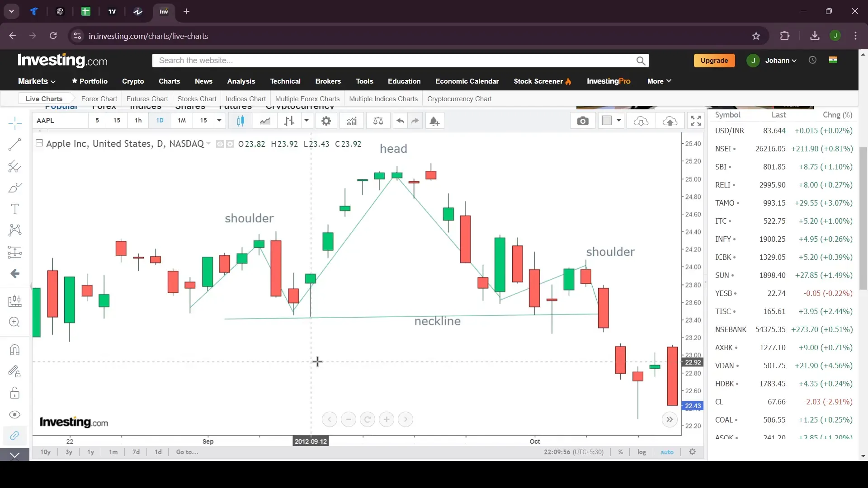
Task: Open the Crypto menu
Action: point(133,81)
